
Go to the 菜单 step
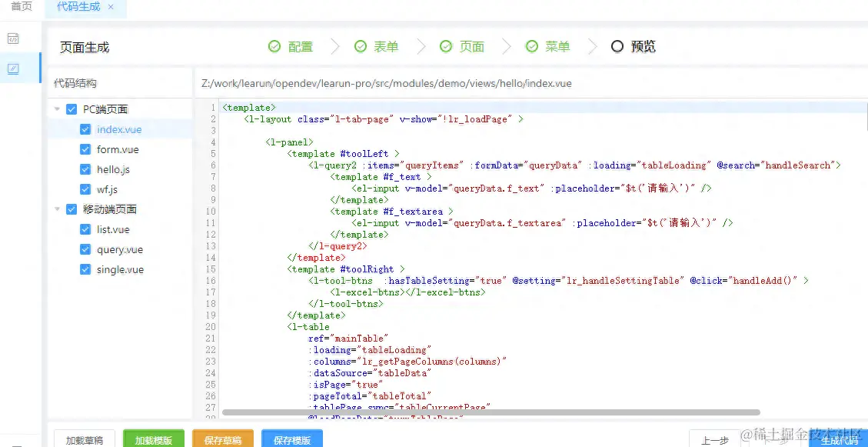[557, 46]
